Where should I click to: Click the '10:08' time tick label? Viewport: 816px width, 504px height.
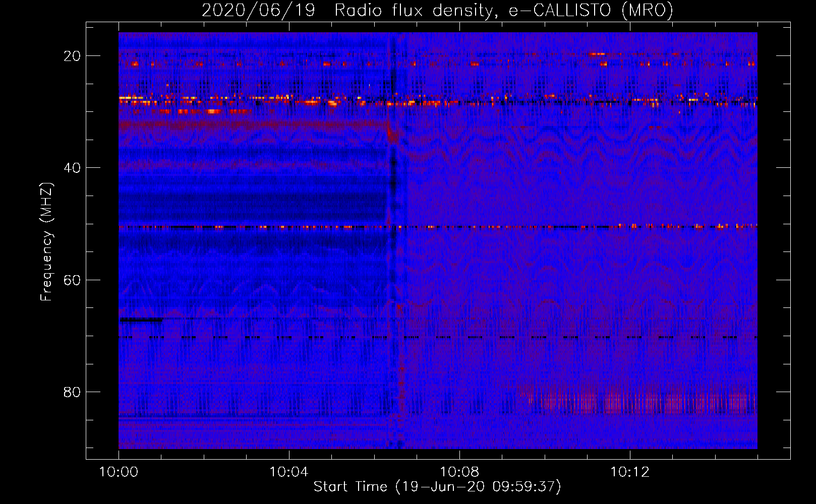pyautogui.click(x=459, y=472)
